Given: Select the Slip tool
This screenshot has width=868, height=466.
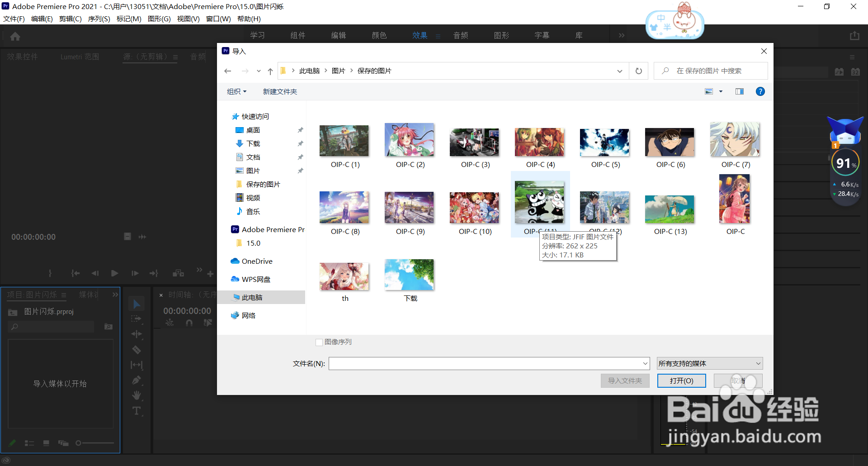Looking at the screenshot, I should click(x=136, y=365).
